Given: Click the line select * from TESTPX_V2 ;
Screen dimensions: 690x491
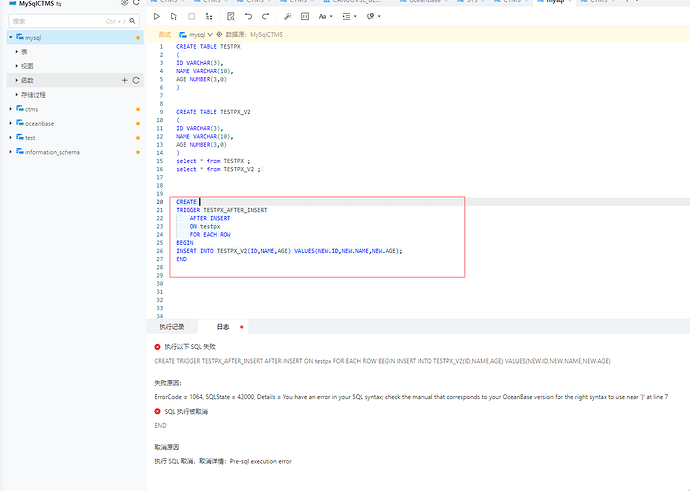Looking at the screenshot, I should 218,169.
